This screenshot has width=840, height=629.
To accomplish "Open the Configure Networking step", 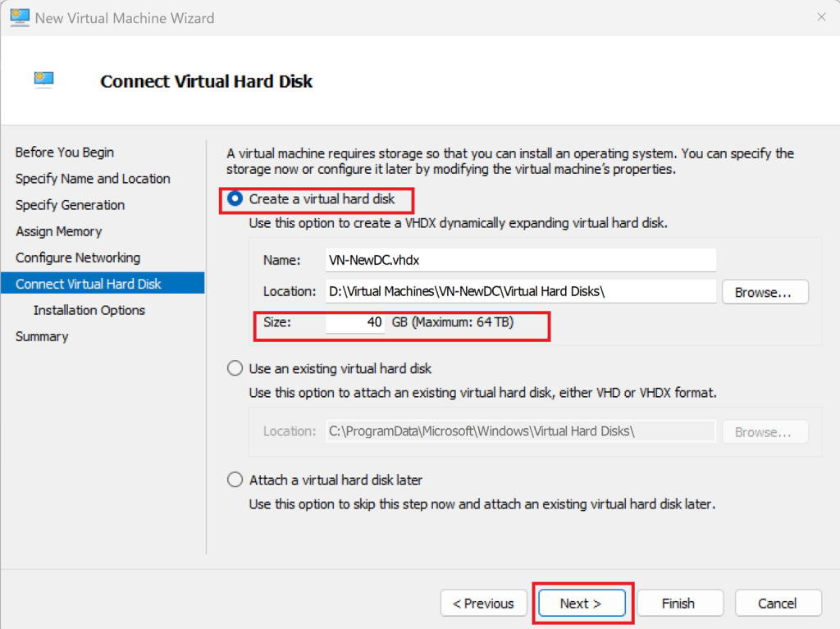I will click(78, 258).
